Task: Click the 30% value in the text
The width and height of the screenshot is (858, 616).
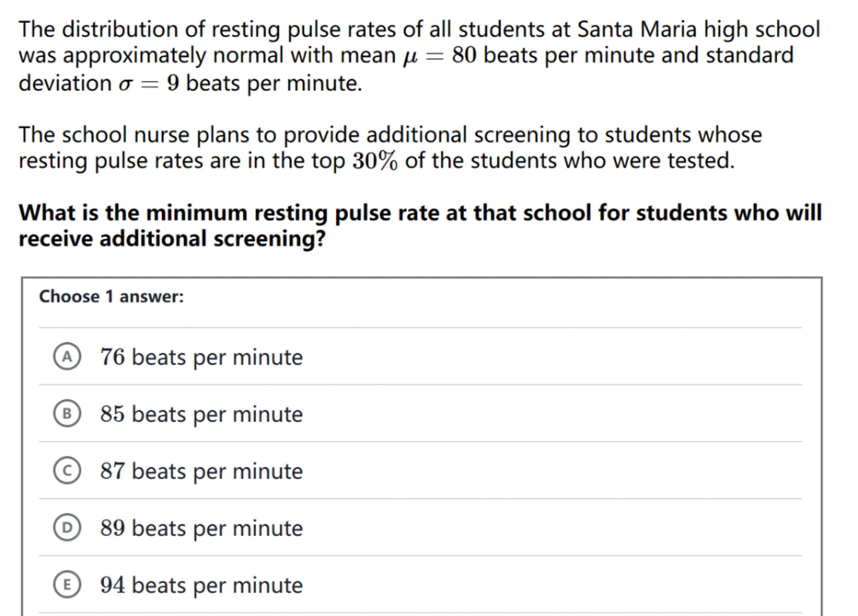Action: (x=375, y=161)
